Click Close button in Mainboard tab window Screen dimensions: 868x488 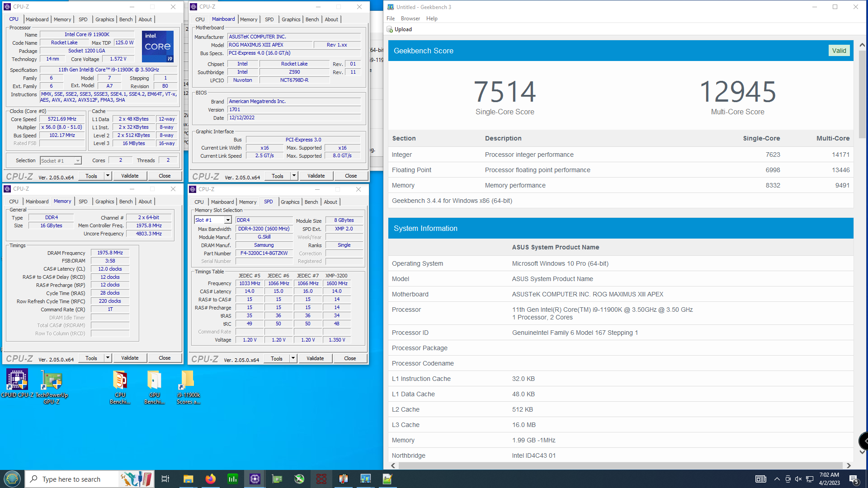[351, 176]
